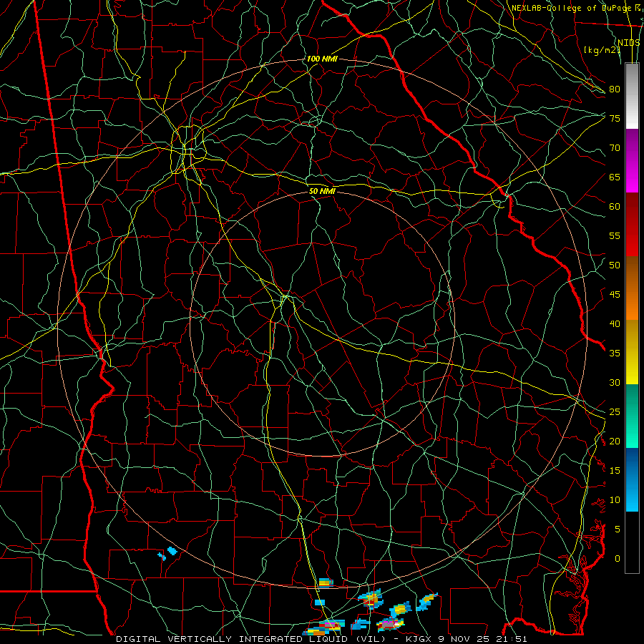Select the 10 value on the VIL scale
This screenshot has width=644, height=644.
(x=615, y=500)
